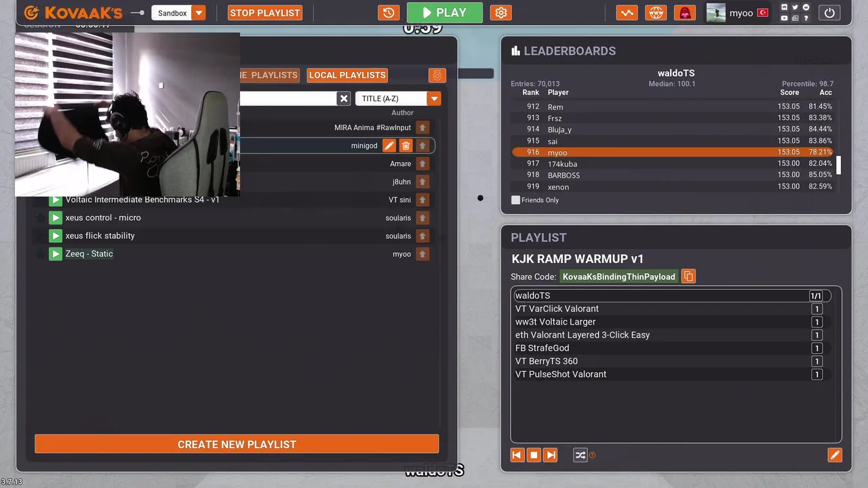Select the BARBOSS leaderboard row
The width and height of the screenshot is (868, 488).
(x=673, y=176)
